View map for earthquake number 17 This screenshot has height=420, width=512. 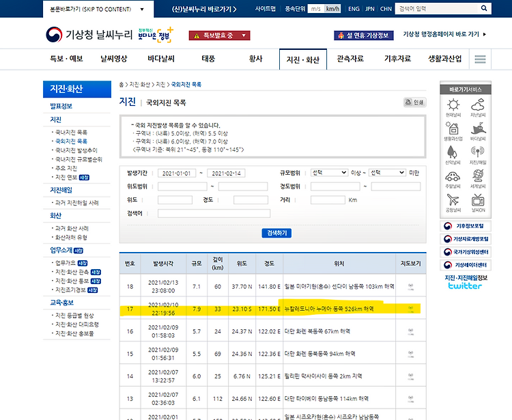(411, 309)
